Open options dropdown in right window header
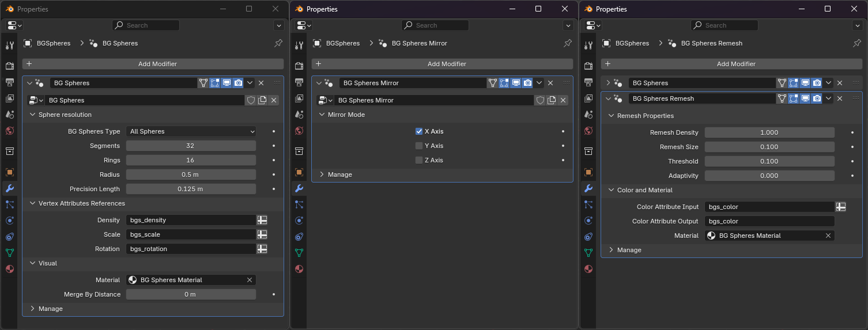This screenshot has height=330, width=868. [x=857, y=25]
